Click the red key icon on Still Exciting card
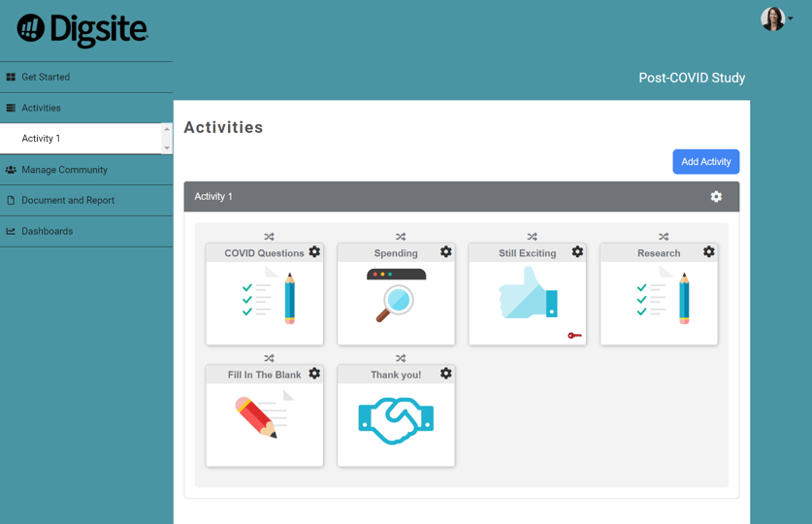The height and width of the screenshot is (524, 812). click(x=575, y=336)
